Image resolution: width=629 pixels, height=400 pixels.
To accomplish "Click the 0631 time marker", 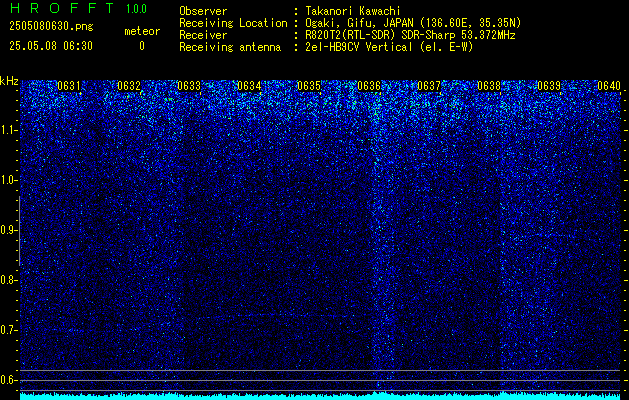I will click(x=69, y=86).
